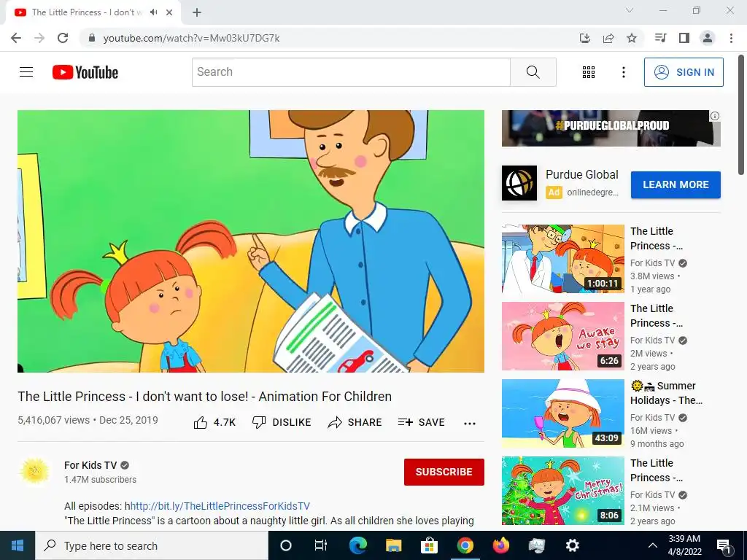Reload the current page
Screen dimensions: 747x560
pyautogui.click(x=63, y=38)
